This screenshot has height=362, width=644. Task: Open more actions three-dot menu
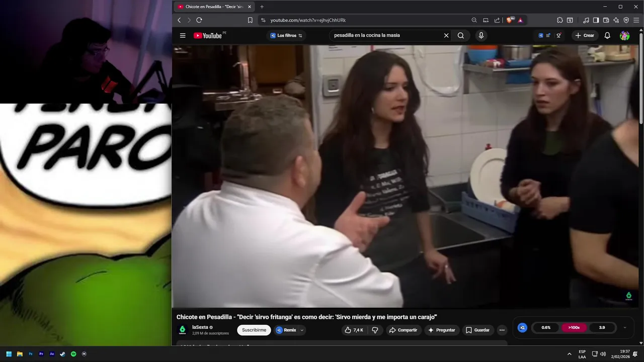[x=502, y=330]
